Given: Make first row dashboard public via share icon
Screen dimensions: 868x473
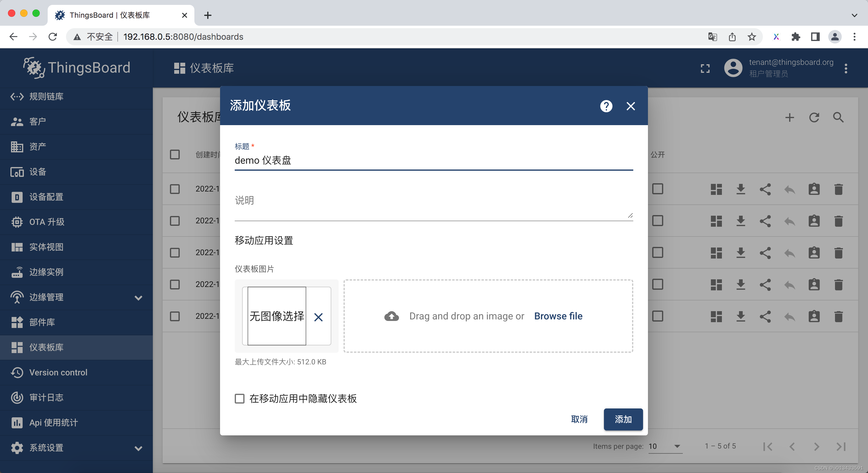Looking at the screenshot, I should tap(765, 189).
